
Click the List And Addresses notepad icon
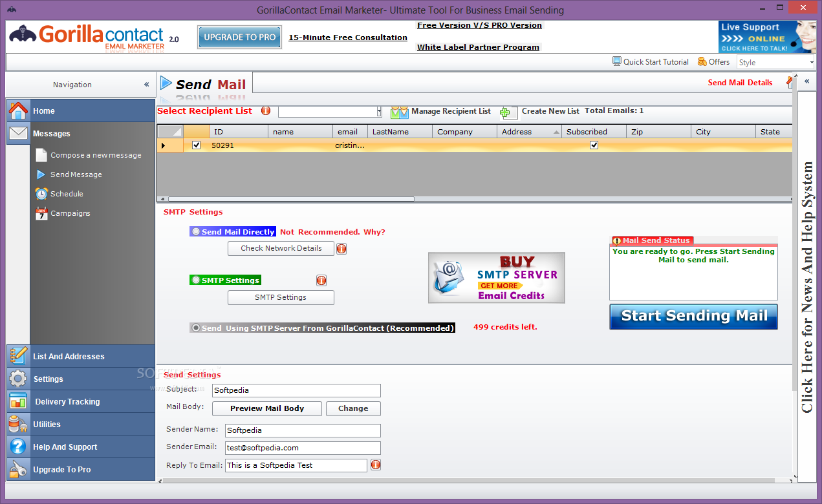[18, 356]
